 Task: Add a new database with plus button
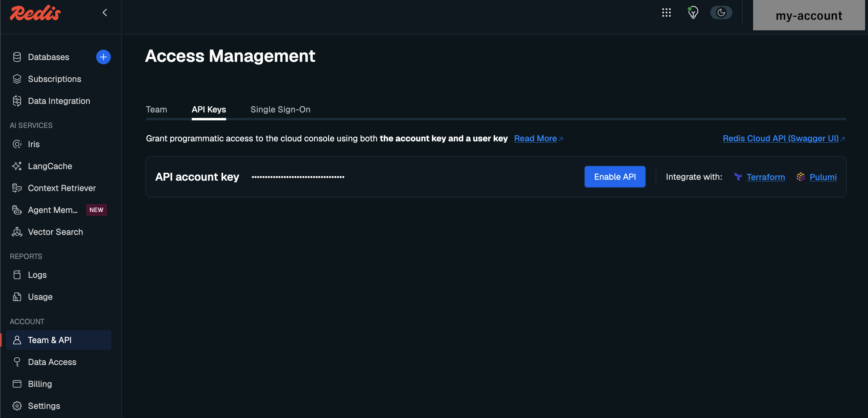click(x=103, y=57)
